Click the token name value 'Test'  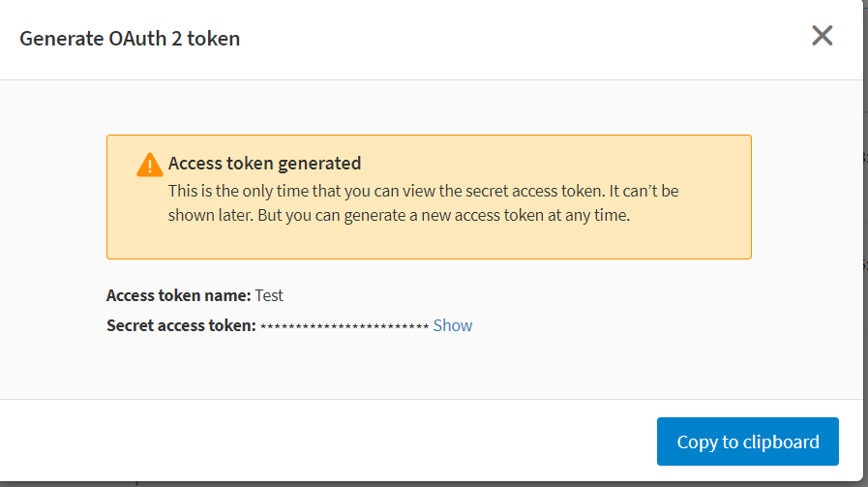coord(269,295)
